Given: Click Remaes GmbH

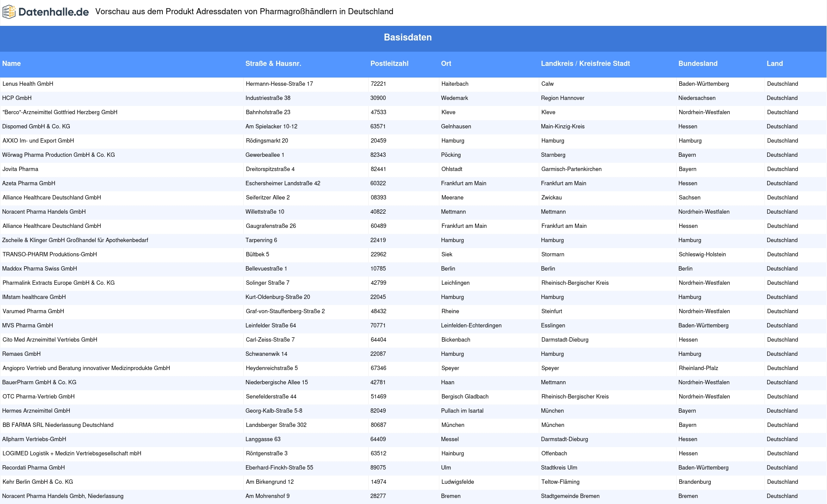Looking at the screenshot, I should pyautogui.click(x=22, y=354).
